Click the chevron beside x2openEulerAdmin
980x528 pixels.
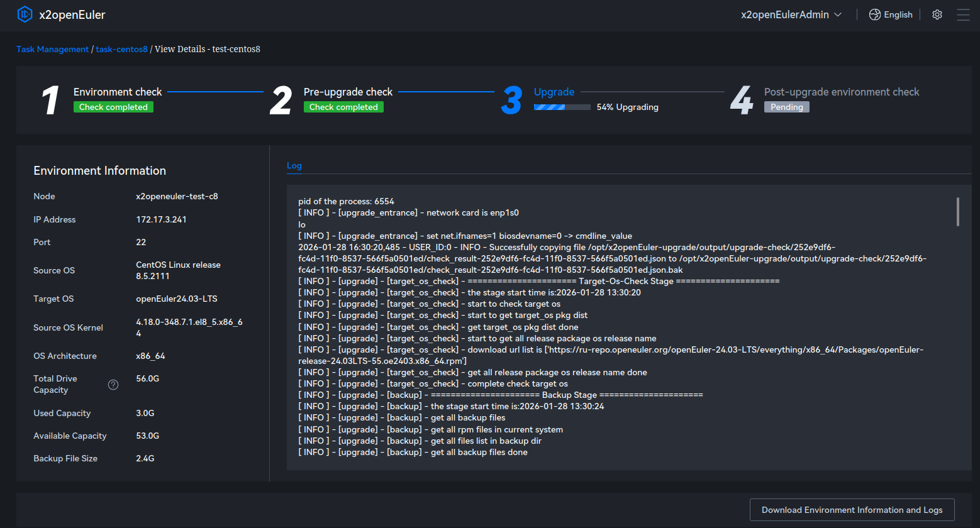click(x=838, y=15)
